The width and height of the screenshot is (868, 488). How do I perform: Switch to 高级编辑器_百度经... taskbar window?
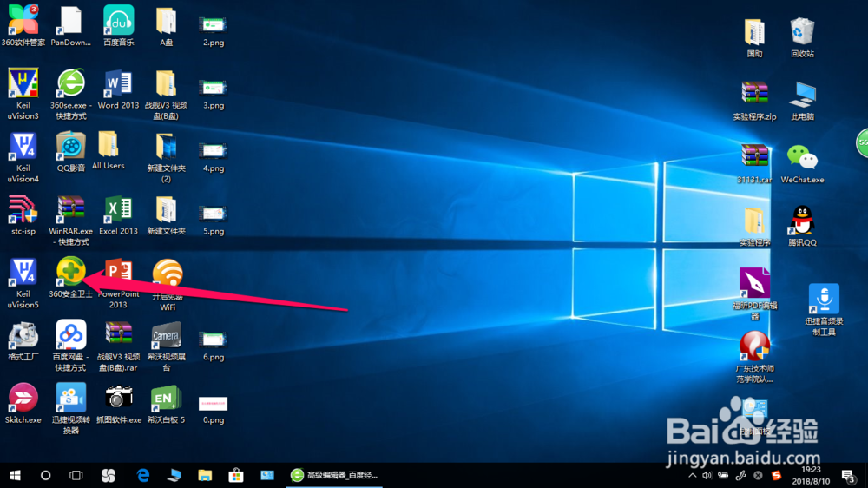tap(334, 475)
